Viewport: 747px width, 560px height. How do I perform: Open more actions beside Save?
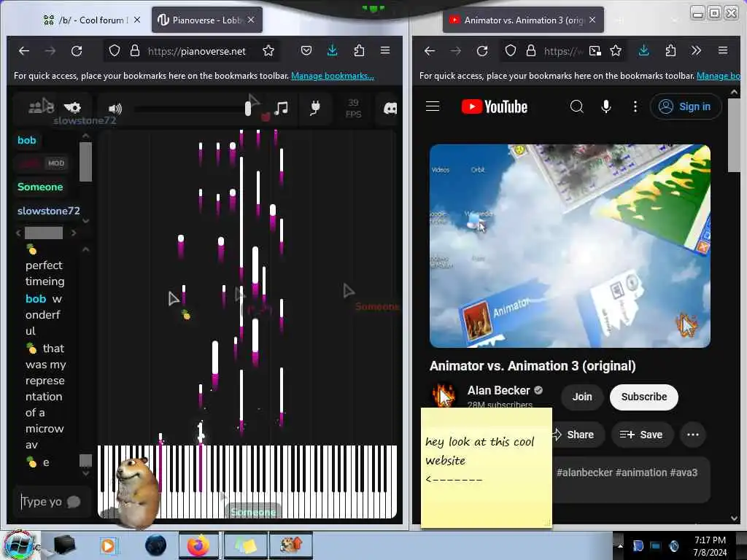693,435
